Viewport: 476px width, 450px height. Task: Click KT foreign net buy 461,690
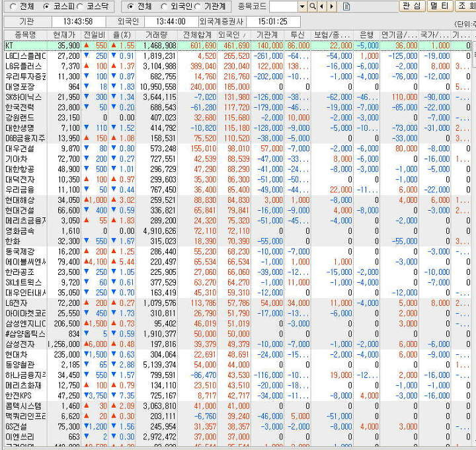coord(237,46)
